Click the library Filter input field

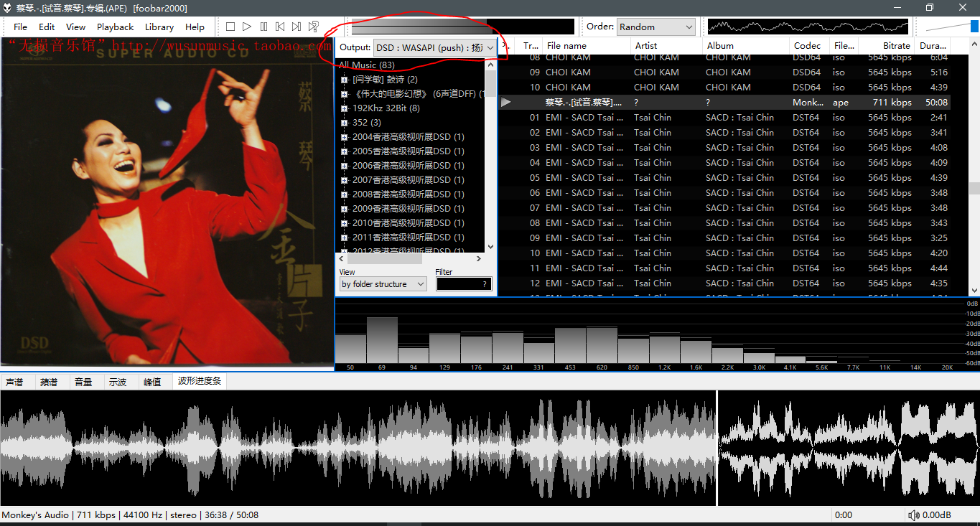coord(463,284)
